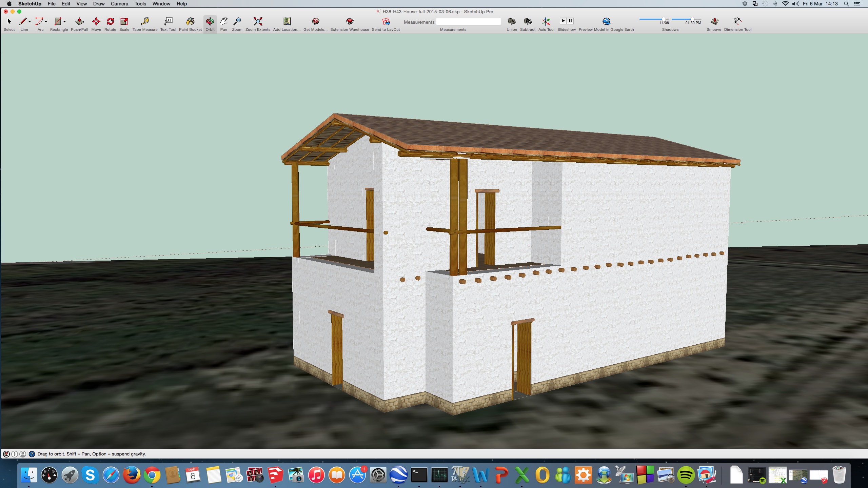Image resolution: width=868 pixels, height=488 pixels.
Task: Open the Camera menu
Action: [119, 4]
